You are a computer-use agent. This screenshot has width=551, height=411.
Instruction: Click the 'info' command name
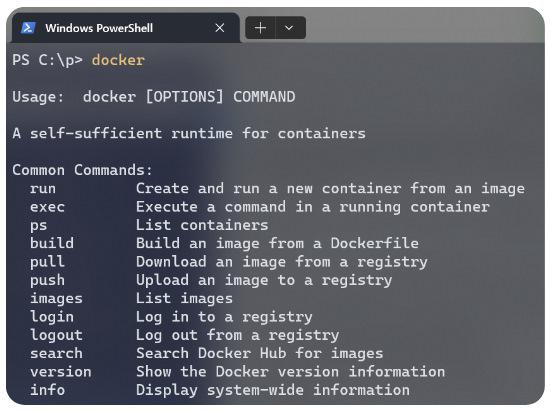point(47,390)
